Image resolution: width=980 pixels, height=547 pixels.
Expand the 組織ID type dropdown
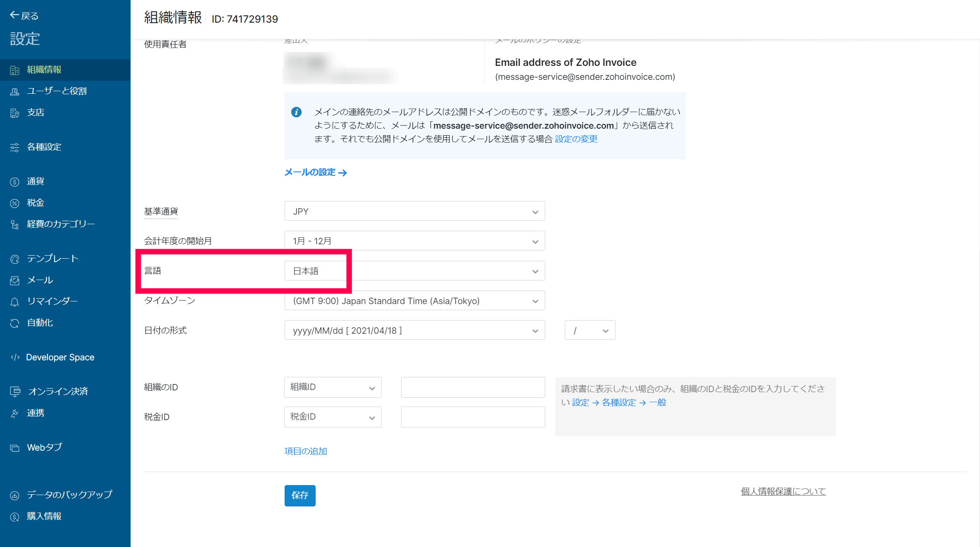click(x=332, y=387)
